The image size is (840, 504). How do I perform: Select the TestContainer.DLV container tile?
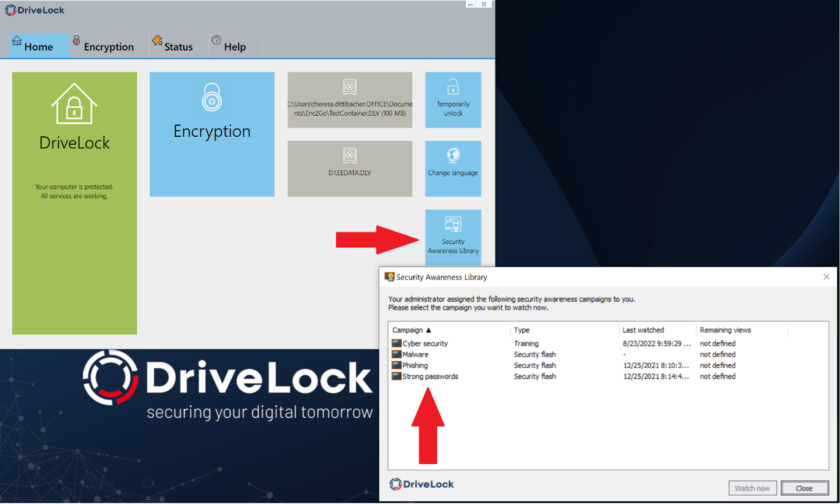coord(350,100)
